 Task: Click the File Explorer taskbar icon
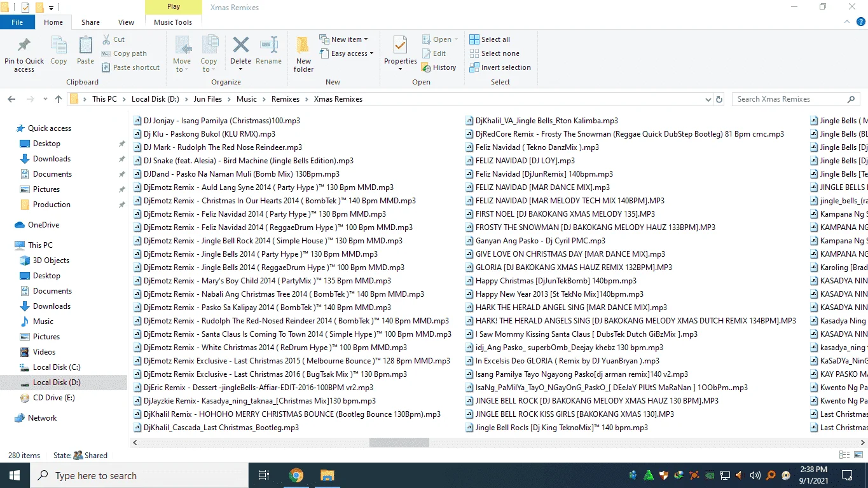[327, 475]
